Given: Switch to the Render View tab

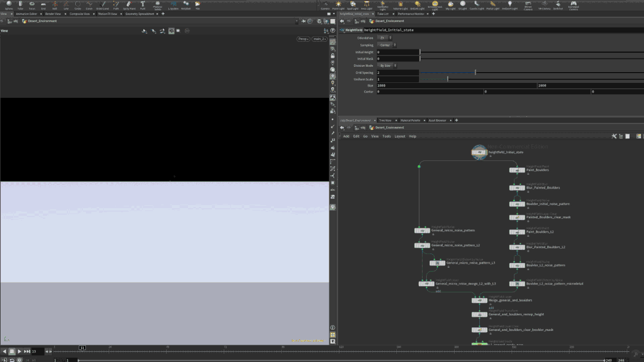Looking at the screenshot, I should coord(53,14).
